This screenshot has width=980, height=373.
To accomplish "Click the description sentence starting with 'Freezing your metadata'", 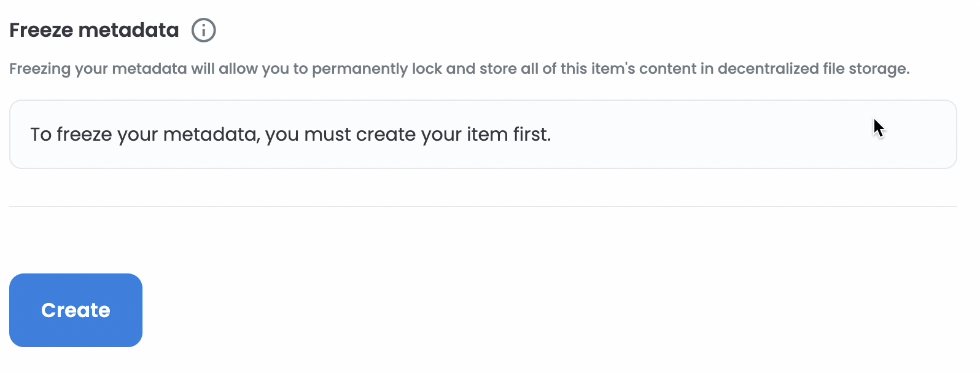I will point(459,69).
